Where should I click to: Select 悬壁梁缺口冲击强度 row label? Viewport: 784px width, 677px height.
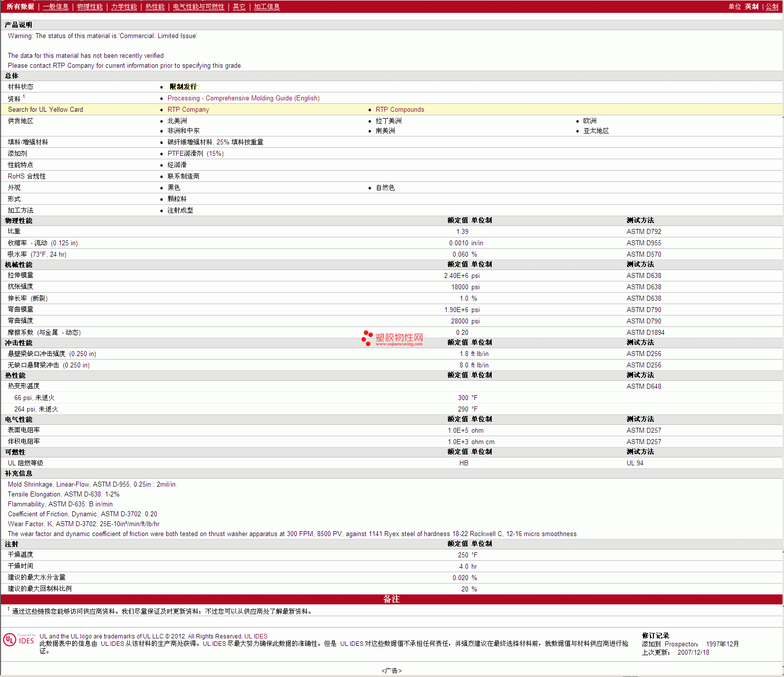[52, 354]
